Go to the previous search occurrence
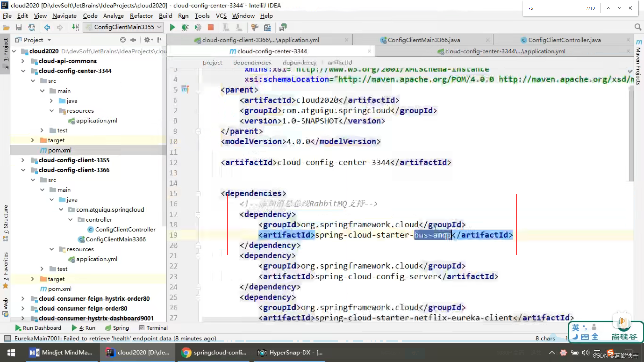The width and height of the screenshot is (644, 362). coord(608,8)
